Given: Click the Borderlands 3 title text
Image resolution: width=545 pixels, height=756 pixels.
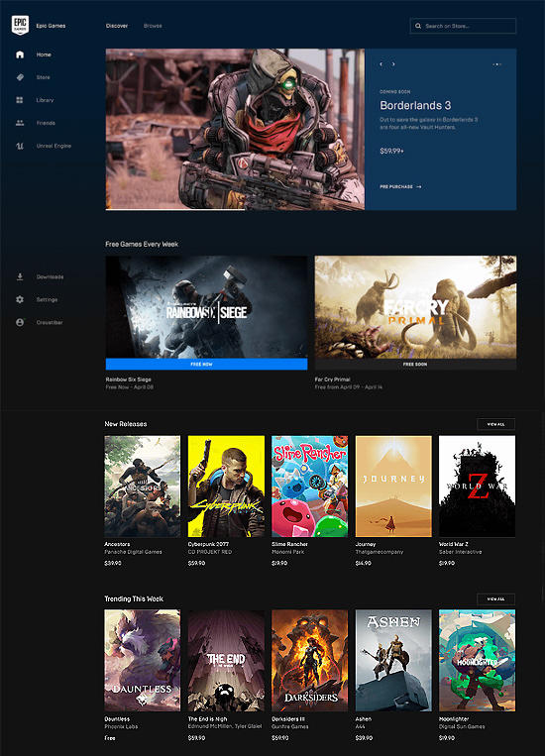Looking at the screenshot, I should coord(415,105).
